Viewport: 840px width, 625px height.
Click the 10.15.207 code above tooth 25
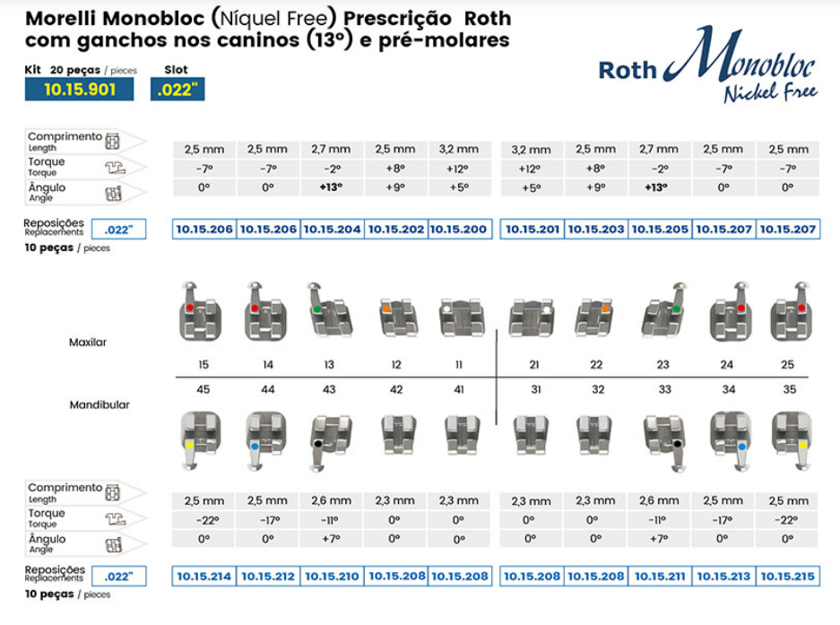[787, 229]
